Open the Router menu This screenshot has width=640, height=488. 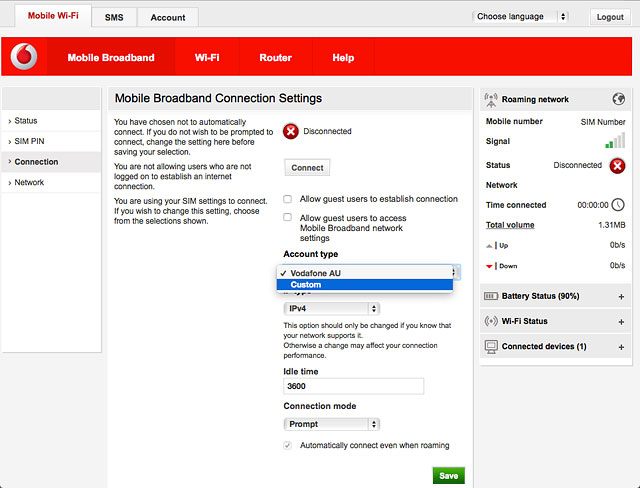point(275,58)
